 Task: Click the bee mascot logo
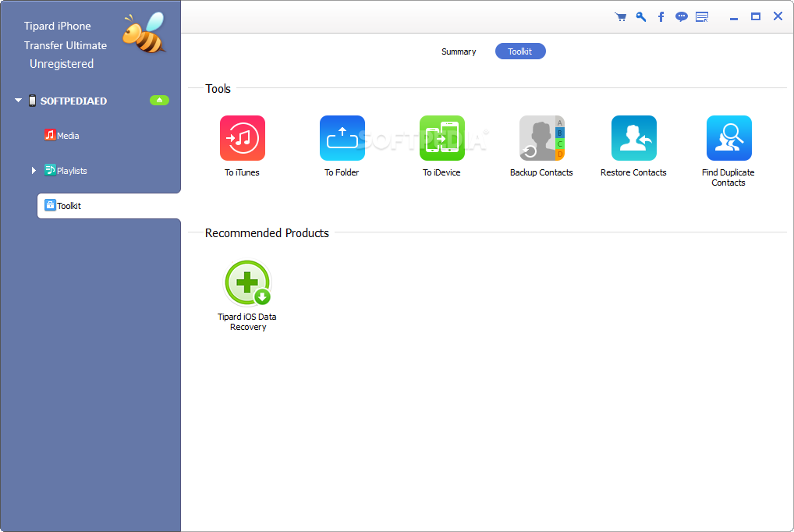[x=144, y=33]
